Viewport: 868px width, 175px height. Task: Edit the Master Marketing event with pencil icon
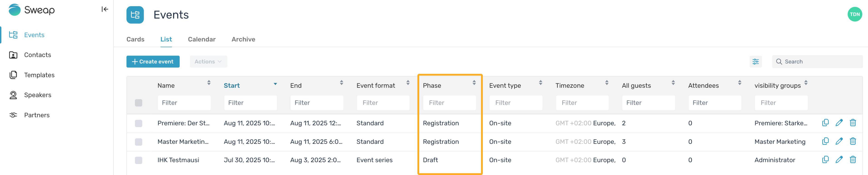click(839, 141)
